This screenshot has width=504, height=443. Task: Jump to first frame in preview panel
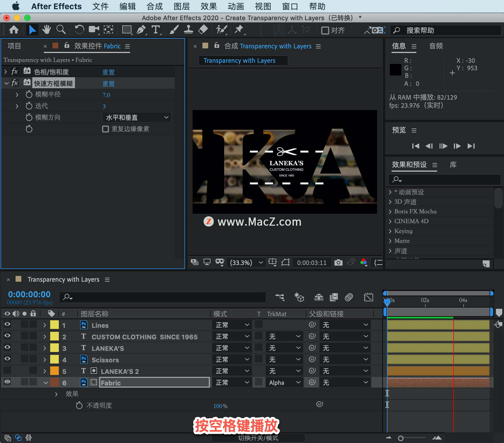click(415, 146)
